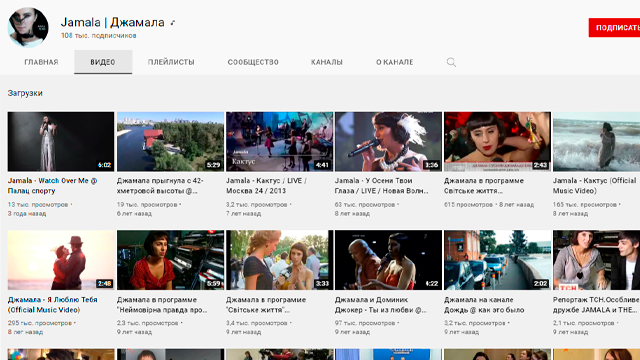Viewport: 640px width, 360px height.
Task: Open the Watch Over Me video thumbnail
Action: 61,142
